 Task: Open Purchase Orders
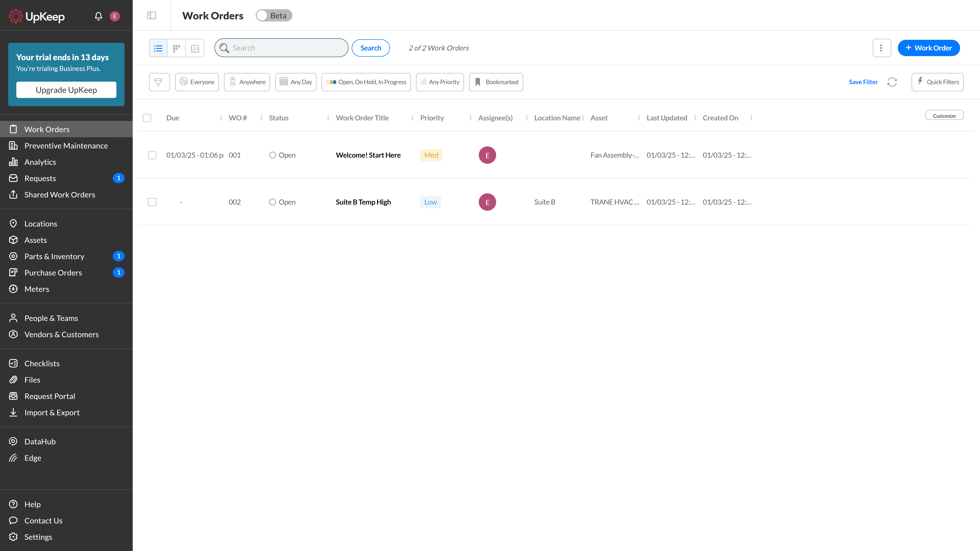click(x=66, y=273)
